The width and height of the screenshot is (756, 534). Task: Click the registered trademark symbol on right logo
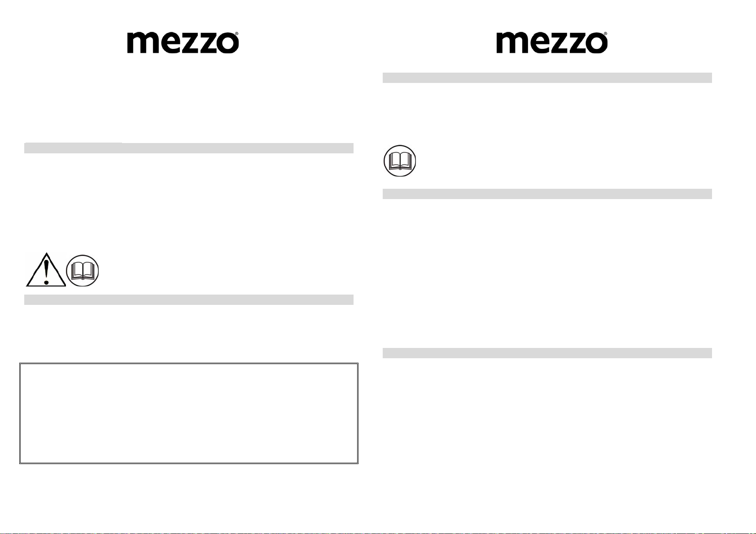[606, 34]
